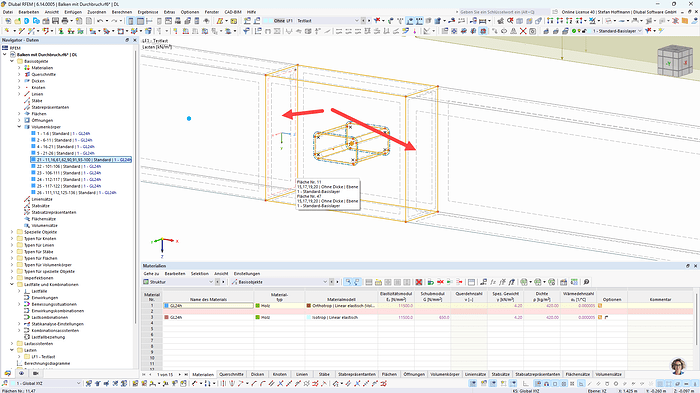Click the float icon of Materialien panel

[688, 266]
